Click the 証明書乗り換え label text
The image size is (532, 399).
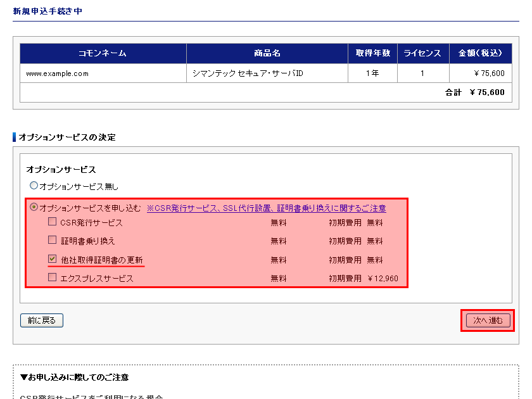point(88,241)
